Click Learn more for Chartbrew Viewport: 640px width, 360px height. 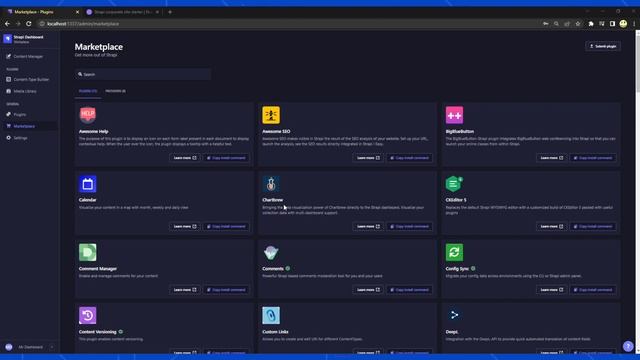368,227
